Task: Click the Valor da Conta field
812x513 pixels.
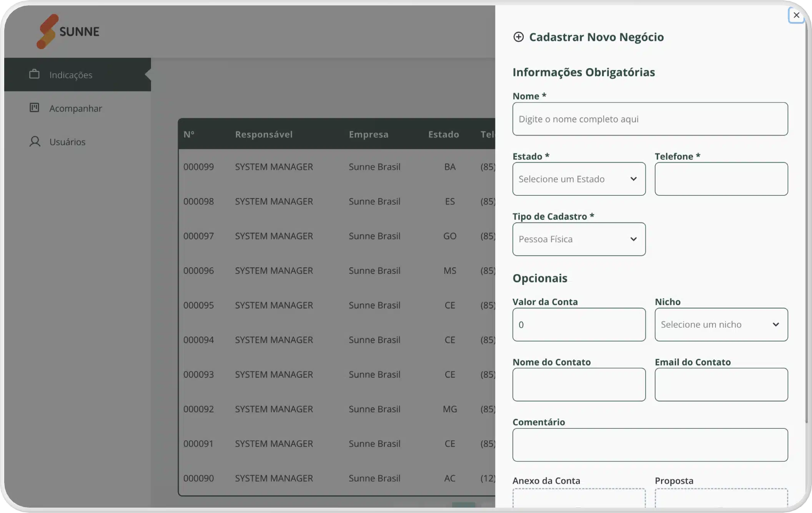Action: tap(579, 325)
